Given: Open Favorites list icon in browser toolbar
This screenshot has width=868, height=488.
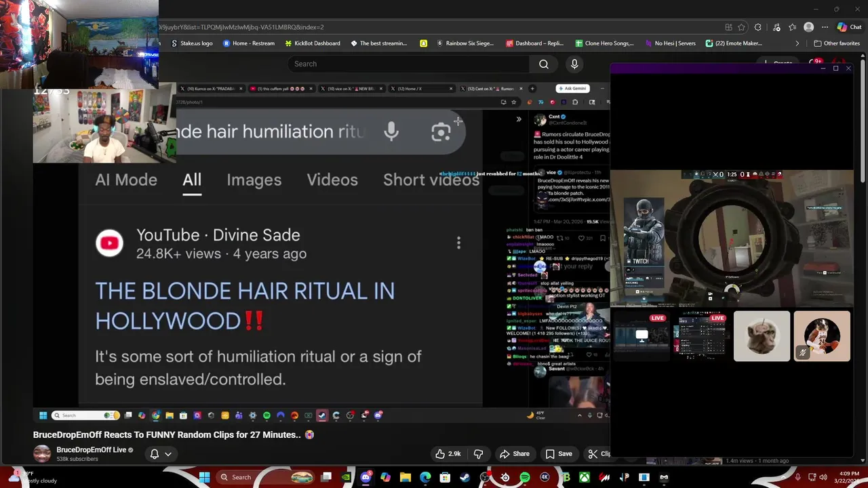Looking at the screenshot, I should coord(792,27).
